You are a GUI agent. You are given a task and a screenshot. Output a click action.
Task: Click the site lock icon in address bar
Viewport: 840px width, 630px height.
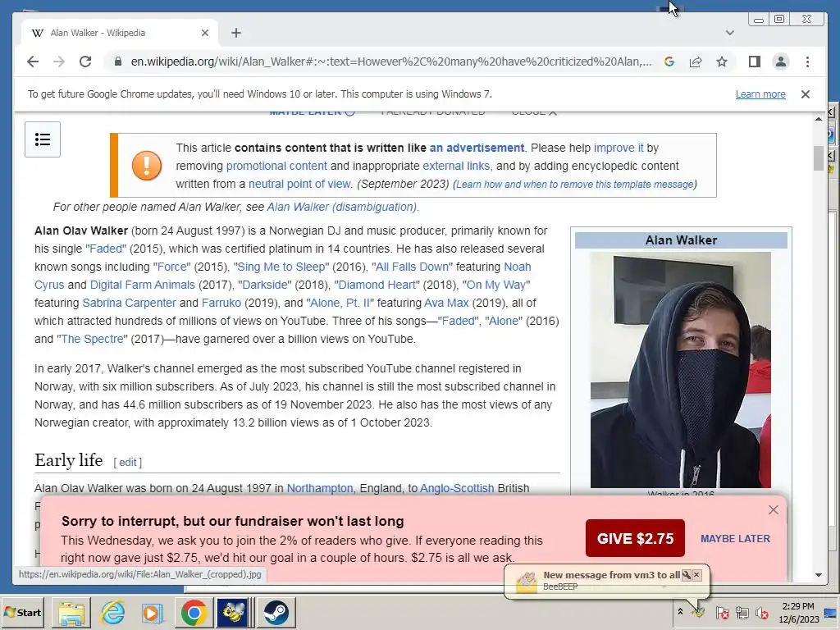pyautogui.click(x=118, y=62)
